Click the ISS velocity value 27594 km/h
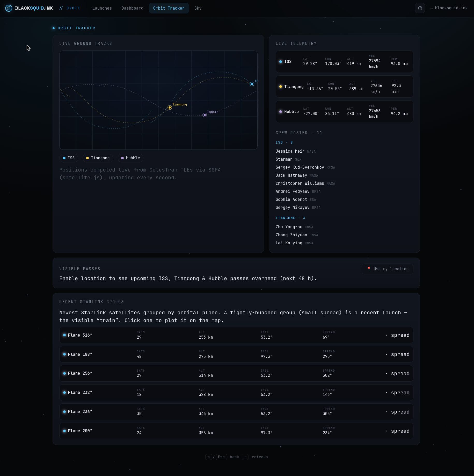Viewport: 474px width, 476px height. tap(375, 64)
